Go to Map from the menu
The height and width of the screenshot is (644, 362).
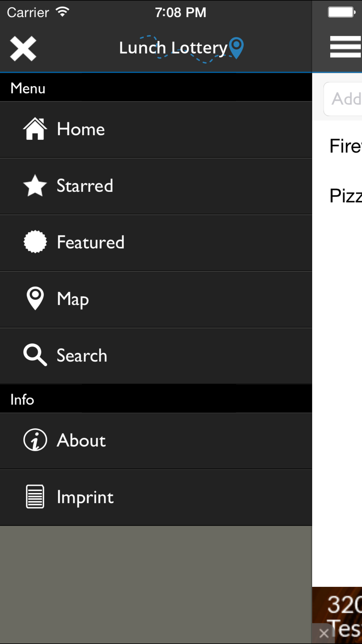[156, 299]
